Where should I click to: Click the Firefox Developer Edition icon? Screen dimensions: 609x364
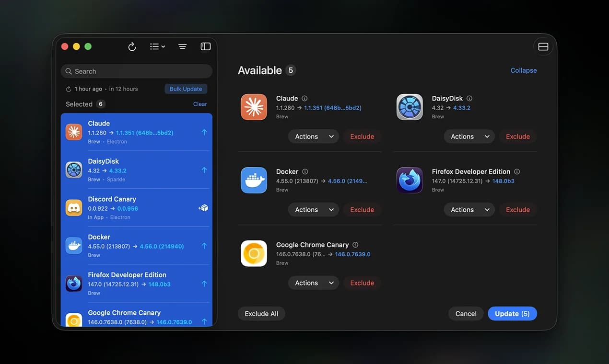coord(410,180)
